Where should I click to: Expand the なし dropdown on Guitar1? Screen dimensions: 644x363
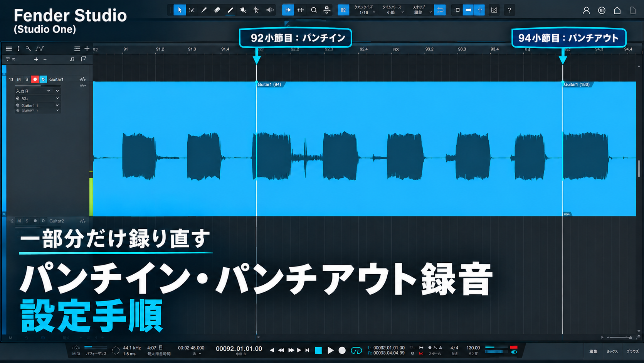[37, 98]
